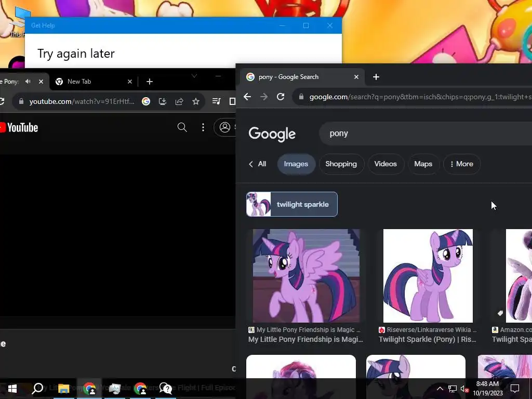Open a new tab in YouTube window

pos(150,82)
